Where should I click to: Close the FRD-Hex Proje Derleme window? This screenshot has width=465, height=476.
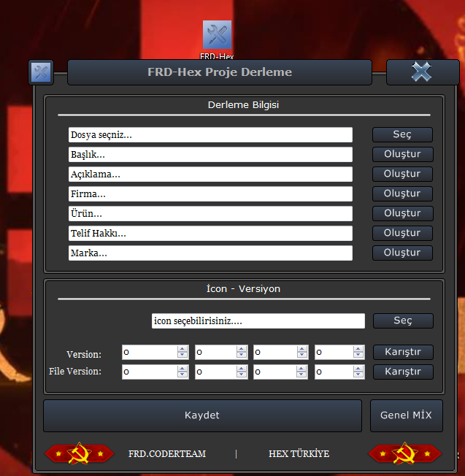pyautogui.click(x=422, y=72)
